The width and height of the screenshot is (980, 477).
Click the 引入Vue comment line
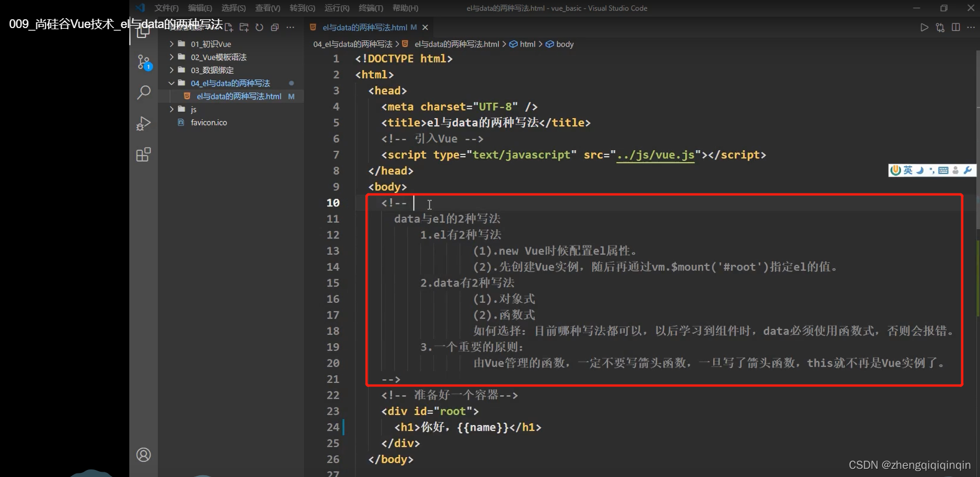(x=432, y=139)
